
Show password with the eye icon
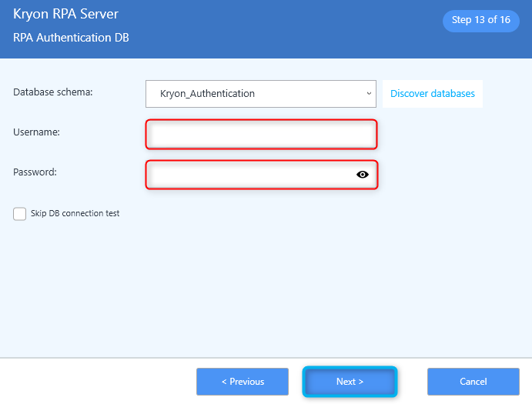(x=363, y=175)
